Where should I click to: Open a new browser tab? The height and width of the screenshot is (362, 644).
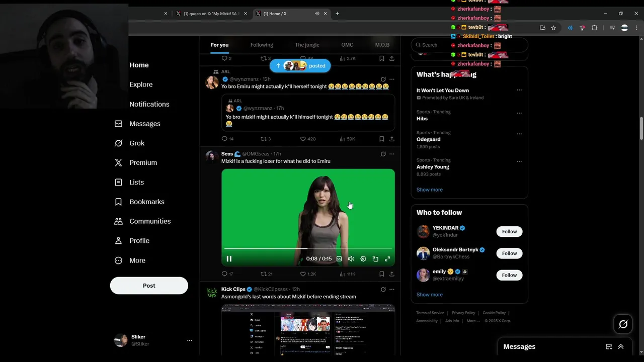click(x=337, y=14)
